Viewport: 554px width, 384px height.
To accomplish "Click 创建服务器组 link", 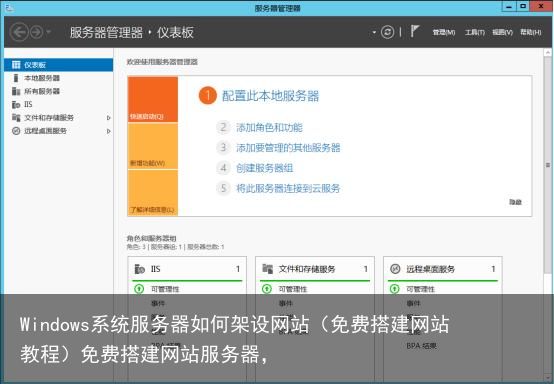I will (x=265, y=168).
